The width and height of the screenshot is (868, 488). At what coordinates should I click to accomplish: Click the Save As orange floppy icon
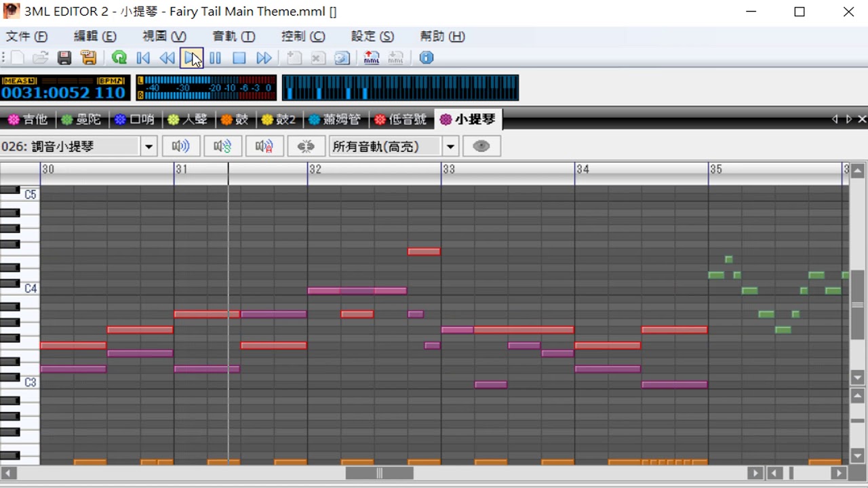[88, 58]
